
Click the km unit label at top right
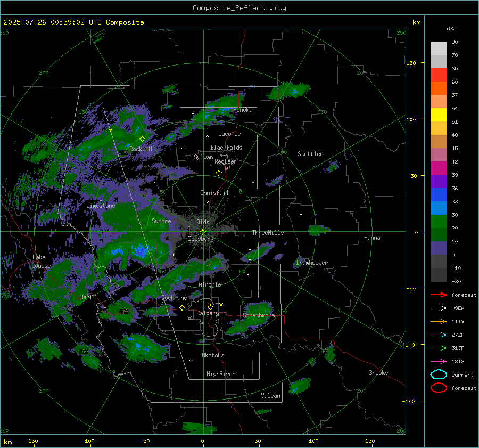pyautogui.click(x=416, y=22)
